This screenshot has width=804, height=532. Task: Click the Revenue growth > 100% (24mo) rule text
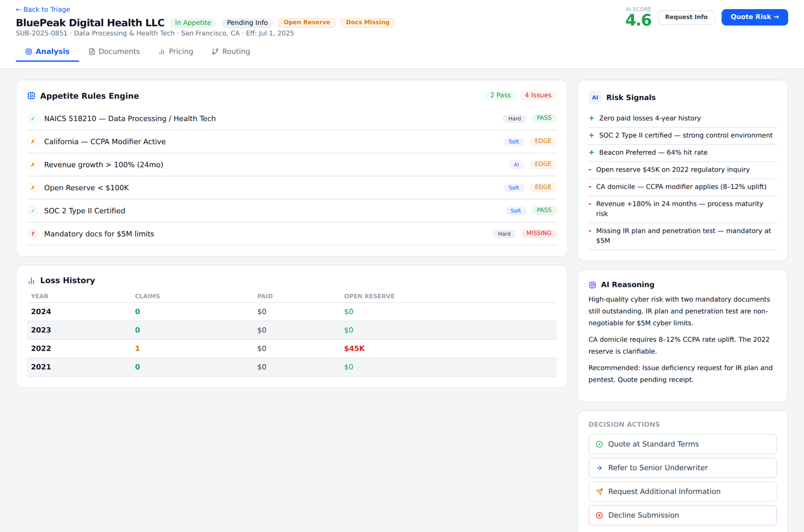click(104, 165)
